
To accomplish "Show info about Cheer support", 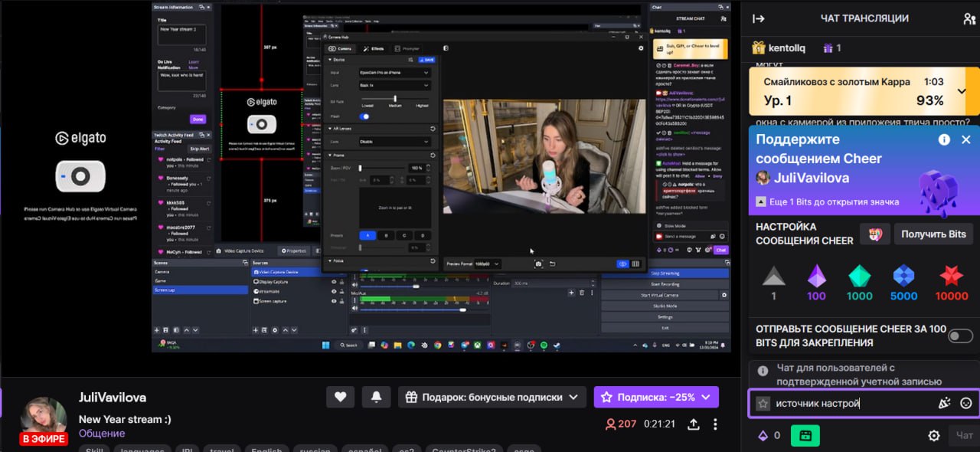I will (944, 139).
